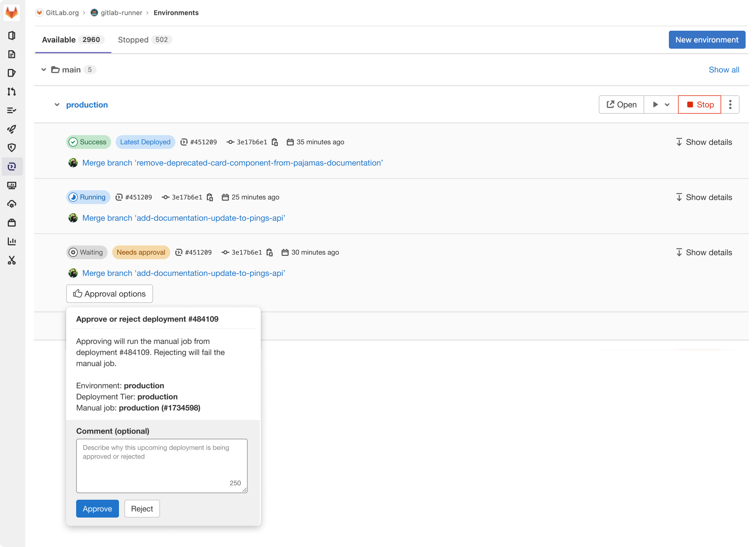Switch to the Available environments tab
Screen dimensions: 756x547
coord(59,40)
